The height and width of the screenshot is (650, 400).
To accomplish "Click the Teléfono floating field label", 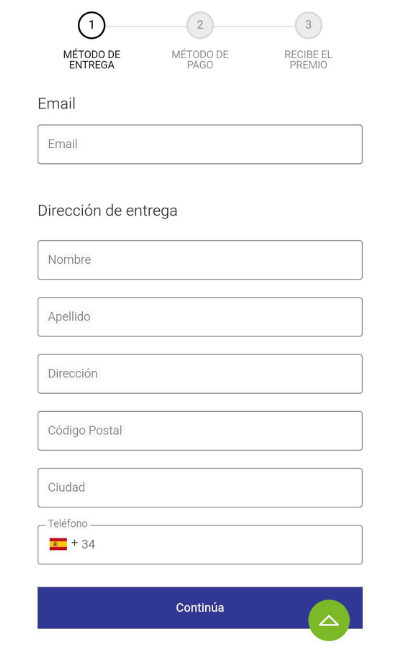I will click(x=68, y=524).
